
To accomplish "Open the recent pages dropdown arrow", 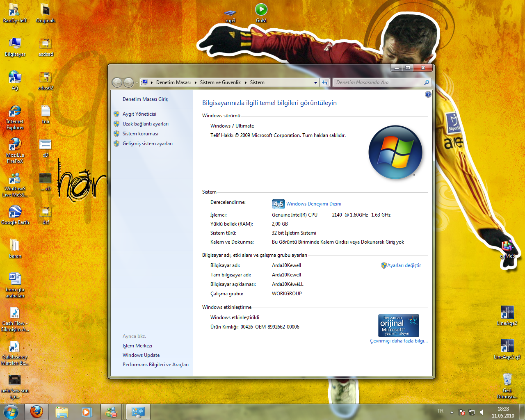I will (x=137, y=83).
